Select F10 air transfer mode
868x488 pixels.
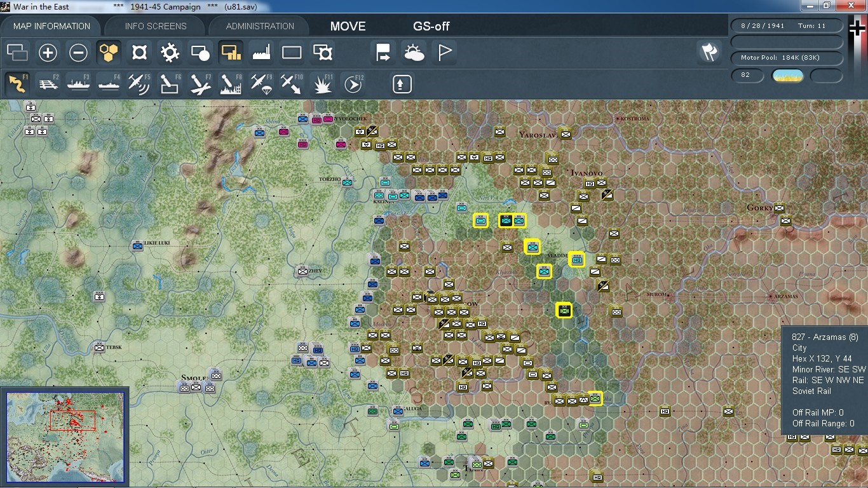292,83
